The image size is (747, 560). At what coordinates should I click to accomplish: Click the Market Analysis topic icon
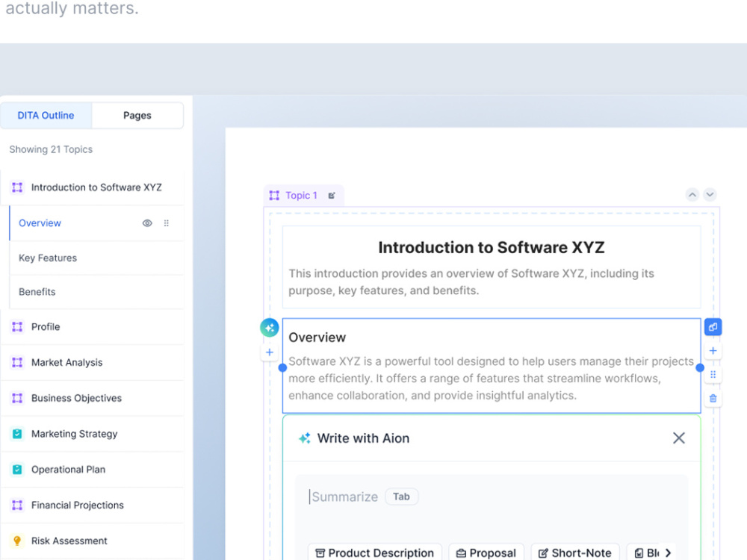[18, 362]
